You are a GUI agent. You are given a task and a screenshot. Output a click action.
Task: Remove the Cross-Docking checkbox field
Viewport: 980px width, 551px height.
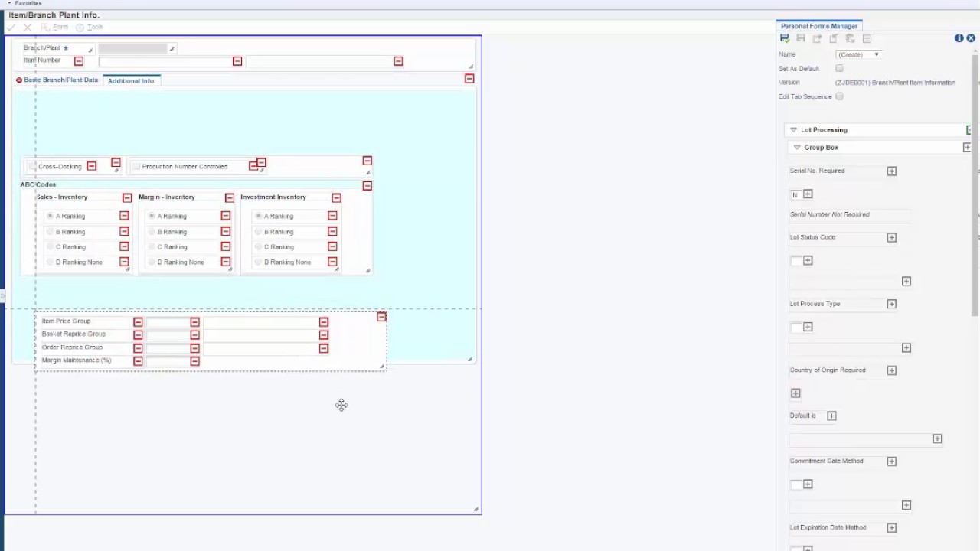pyautogui.click(x=91, y=166)
